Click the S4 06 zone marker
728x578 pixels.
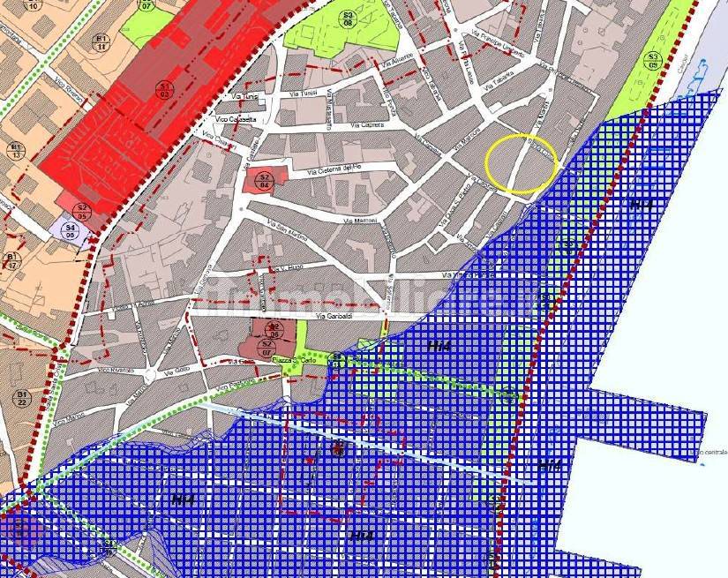(x=71, y=231)
